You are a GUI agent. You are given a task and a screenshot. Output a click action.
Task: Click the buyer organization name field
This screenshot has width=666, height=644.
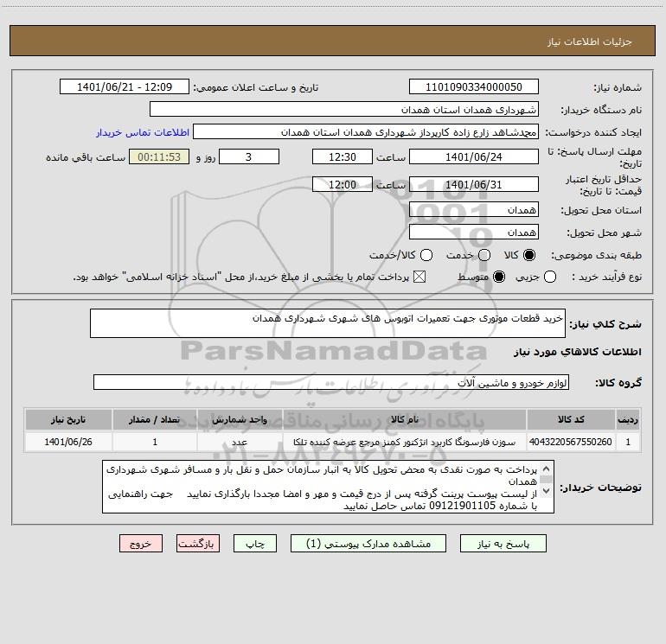tap(344, 109)
